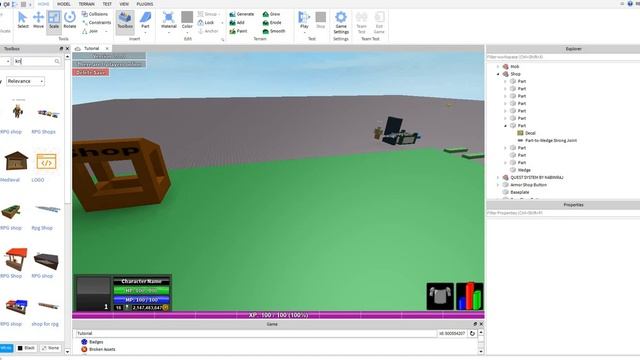Expand the Mob model in Explorer
640x360 pixels.
pyautogui.click(x=498, y=67)
